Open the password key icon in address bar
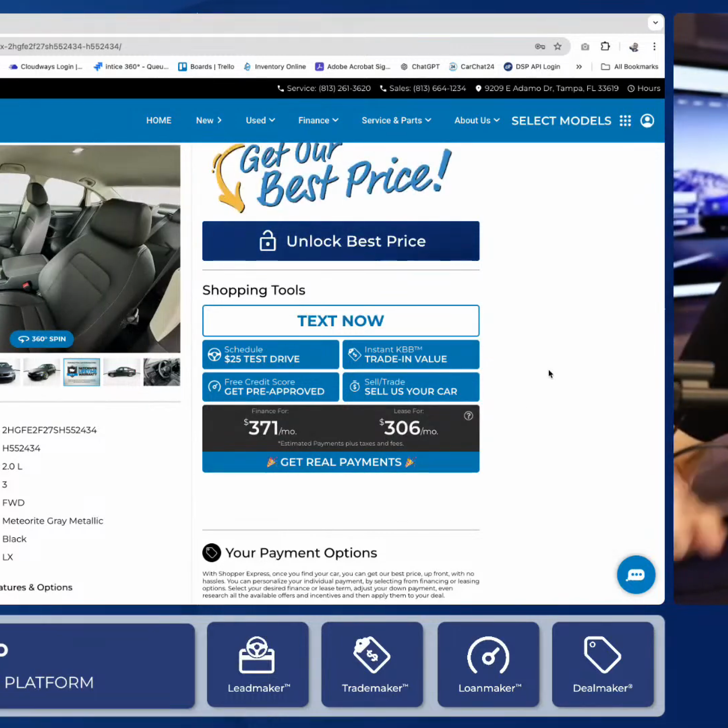Screen dimensions: 728x728 point(540,46)
